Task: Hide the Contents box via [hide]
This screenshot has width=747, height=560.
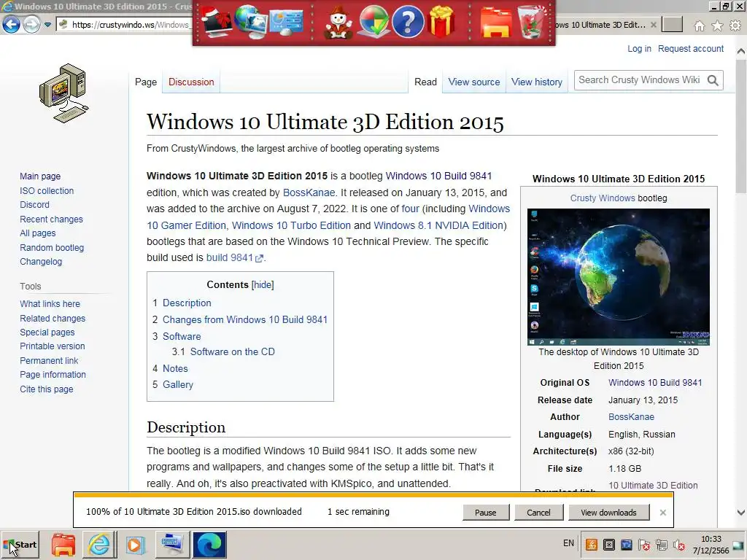Action: tap(263, 285)
